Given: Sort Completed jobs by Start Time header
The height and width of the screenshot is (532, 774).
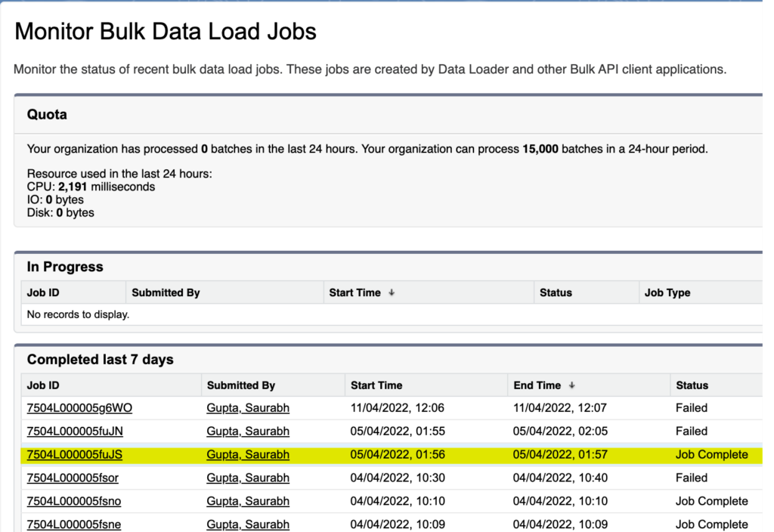Looking at the screenshot, I should tap(376, 385).
